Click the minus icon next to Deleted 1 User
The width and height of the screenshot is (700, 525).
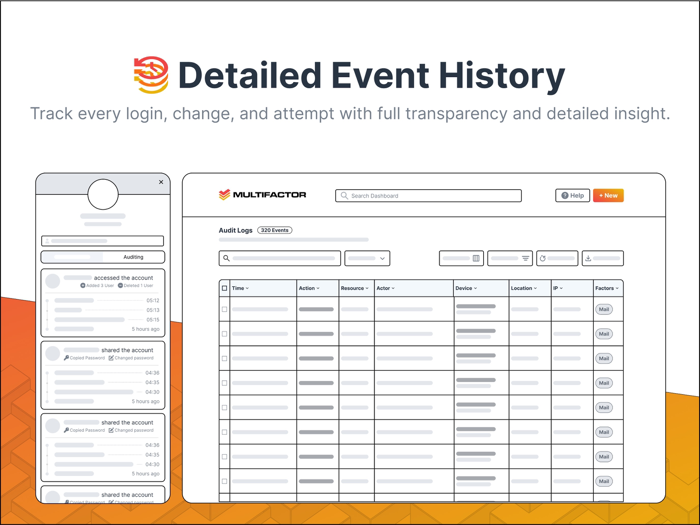[120, 285]
